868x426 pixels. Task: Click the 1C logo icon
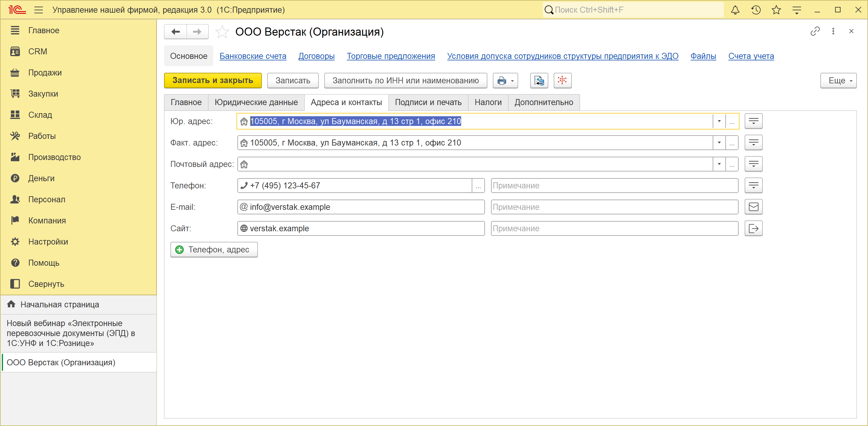(x=17, y=10)
